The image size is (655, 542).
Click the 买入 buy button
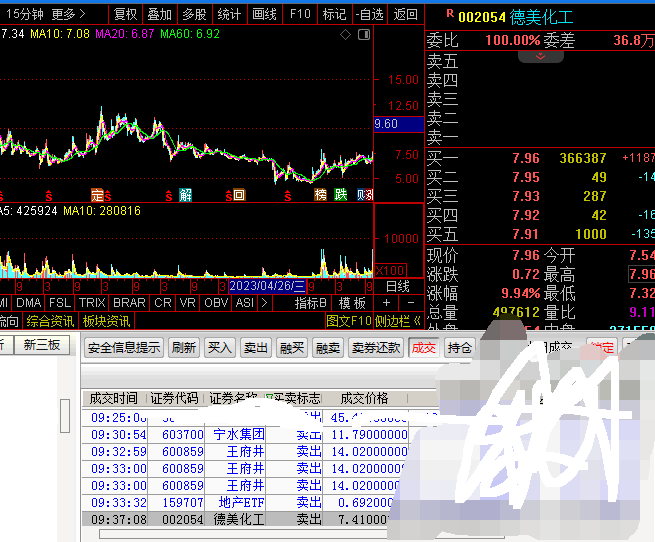220,348
